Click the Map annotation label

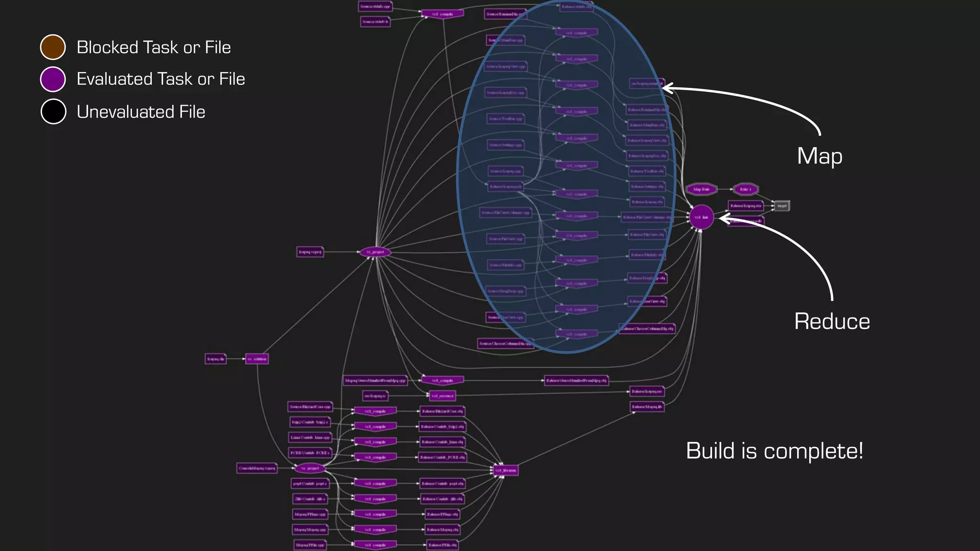(x=819, y=156)
